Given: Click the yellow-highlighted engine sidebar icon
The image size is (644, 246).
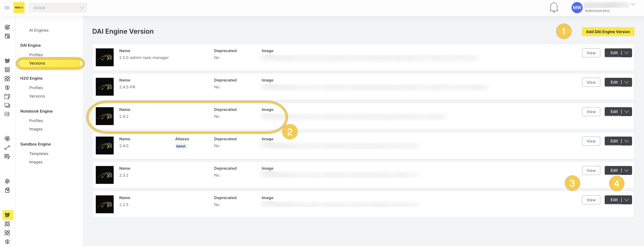Looking at the screenshot, I should 8,215.
